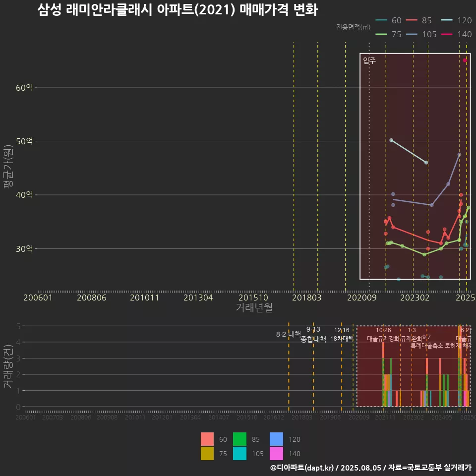Click the blue 120 square in bottom legend
The width and height of the screenshot is (476, 476).
276,439
